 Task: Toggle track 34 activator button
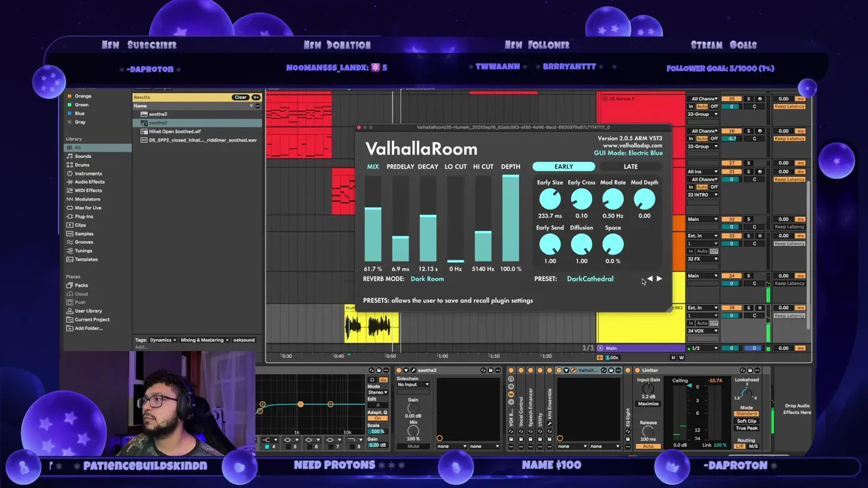click(x=732, y=276)
